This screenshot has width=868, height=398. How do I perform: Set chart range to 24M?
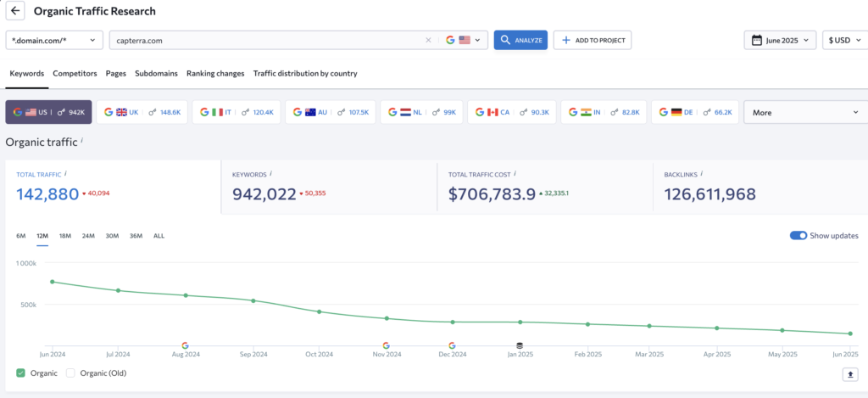click(x=88, y=236)
